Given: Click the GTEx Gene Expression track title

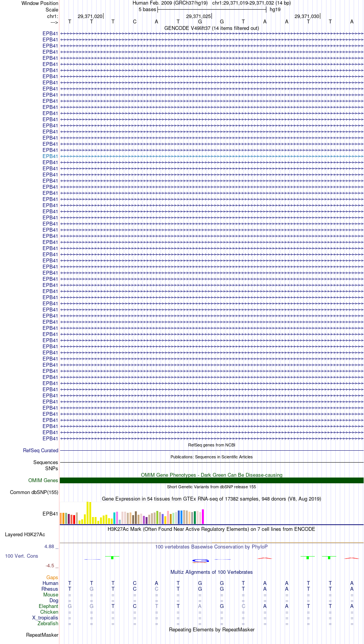Looking at the screenshot, I should coord(212,499).
